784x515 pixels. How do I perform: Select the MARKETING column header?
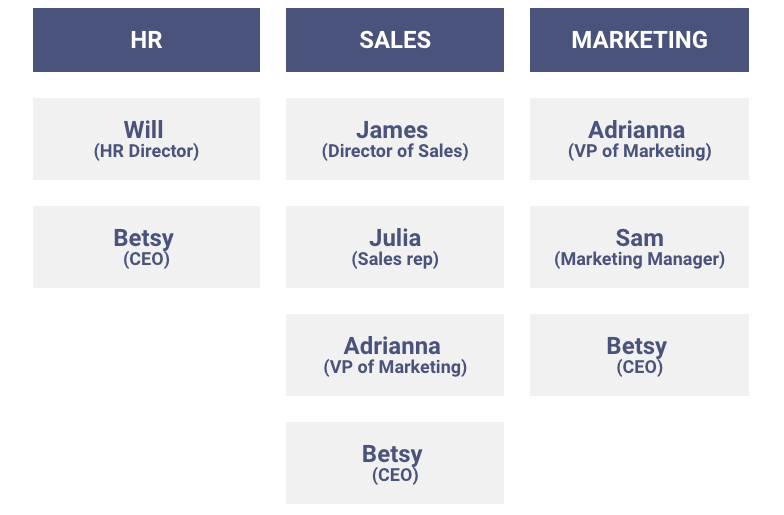pos(640,40)
